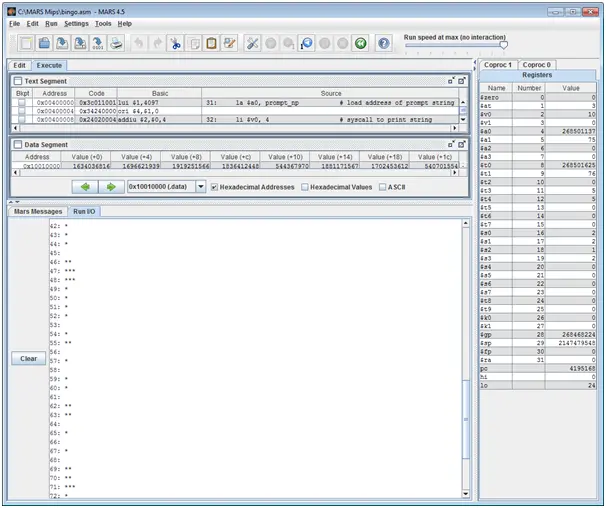The image size is (606, 508).
Task: Click the greyed-out Stop icon
Action: click(x=342, y=43)
